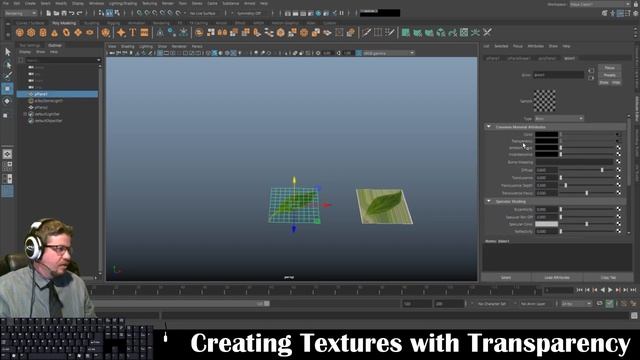Open the Create menu
The height and width of the screenshot is (360, 640).
[30, 3]
